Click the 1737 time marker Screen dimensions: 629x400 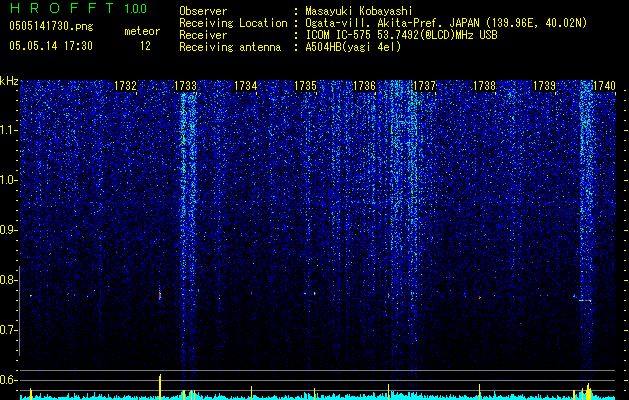[x=424, y=86]
